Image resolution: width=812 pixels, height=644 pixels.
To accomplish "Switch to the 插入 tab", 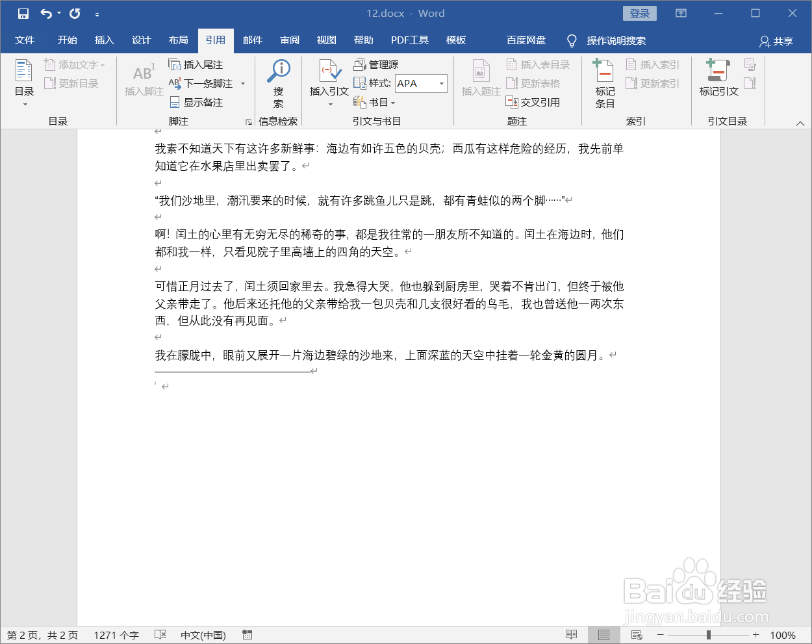I will (105, 40).
